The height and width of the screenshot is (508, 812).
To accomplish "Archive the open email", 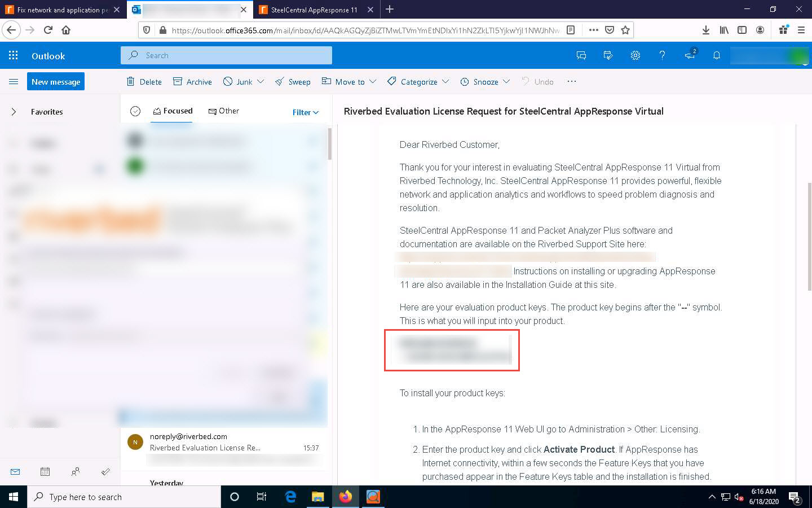I will pyautogui.click(x=192, y=81).
